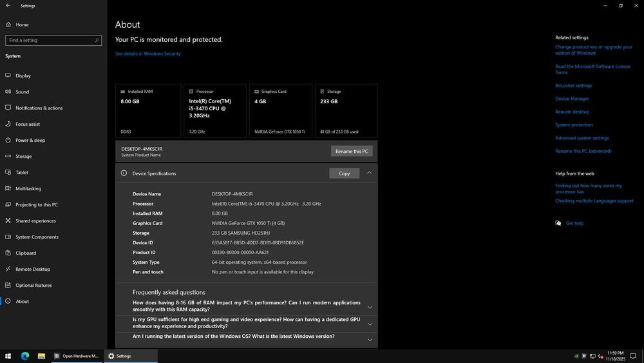Click the Tablet sidebar icon
This screenshot has width=644, height=363.
coord(8,172)
